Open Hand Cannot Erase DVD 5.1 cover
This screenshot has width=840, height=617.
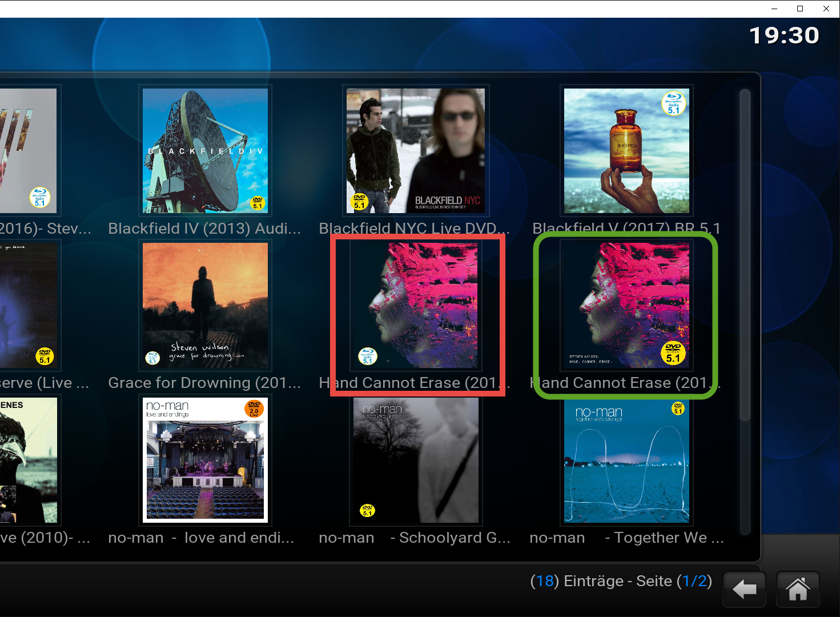[x=626, y=305]
